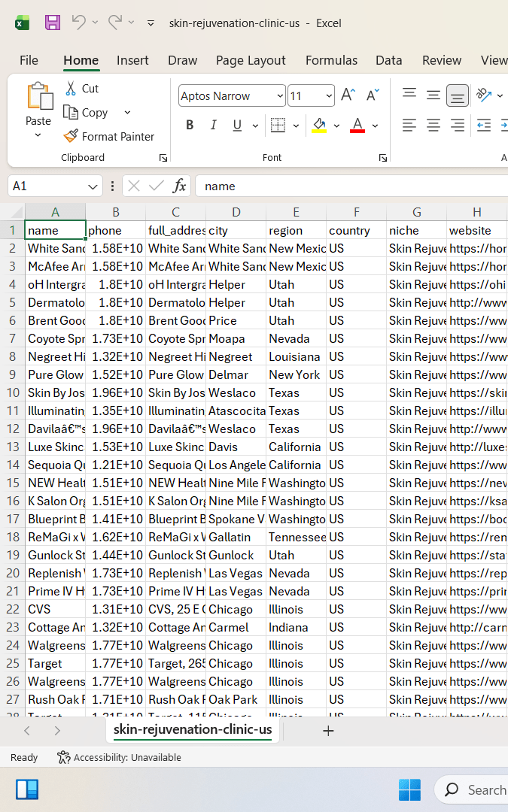Switch to the Data tab
This screenshot has width=508, height=812.
coord(389,60)
